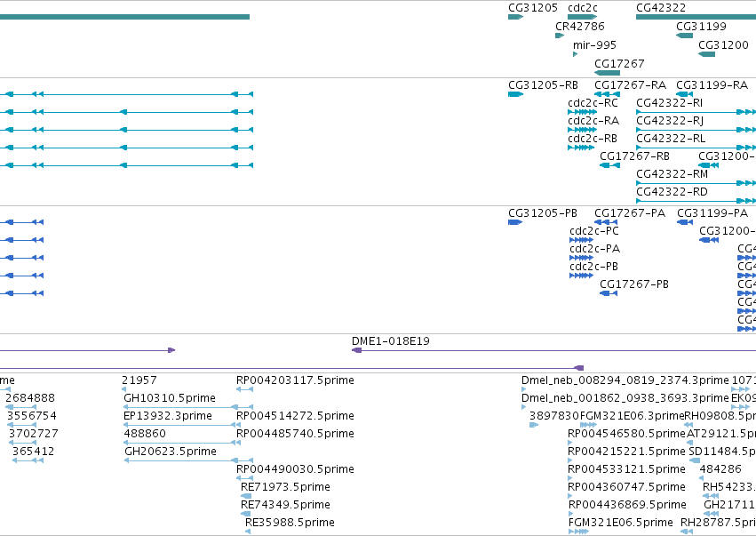The image size is (756, 536).
Task: Click the cdc2c gene label
Action: pyautogui.click(x=583, y=8)
